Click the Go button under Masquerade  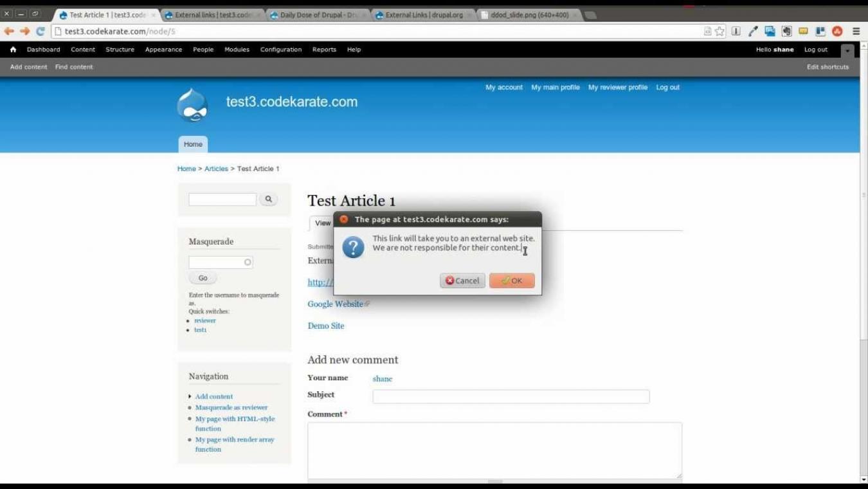[x=203, y=278]
